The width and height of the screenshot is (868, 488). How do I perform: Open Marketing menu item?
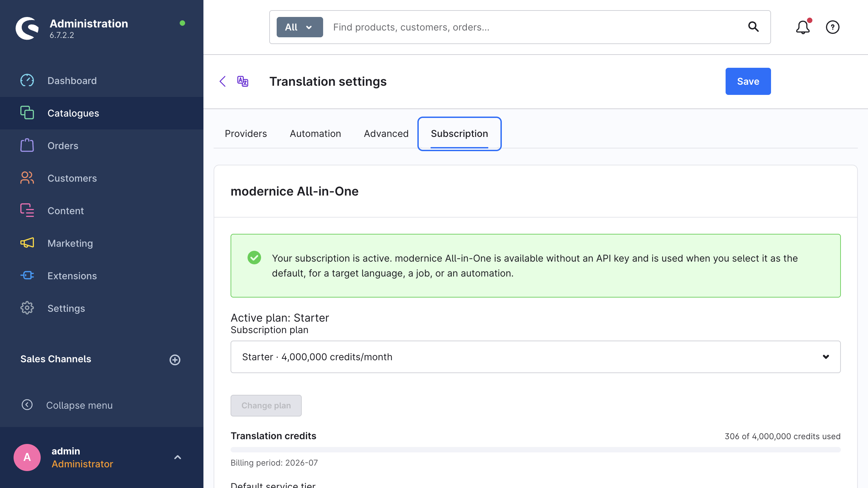(x=102, y=243)
